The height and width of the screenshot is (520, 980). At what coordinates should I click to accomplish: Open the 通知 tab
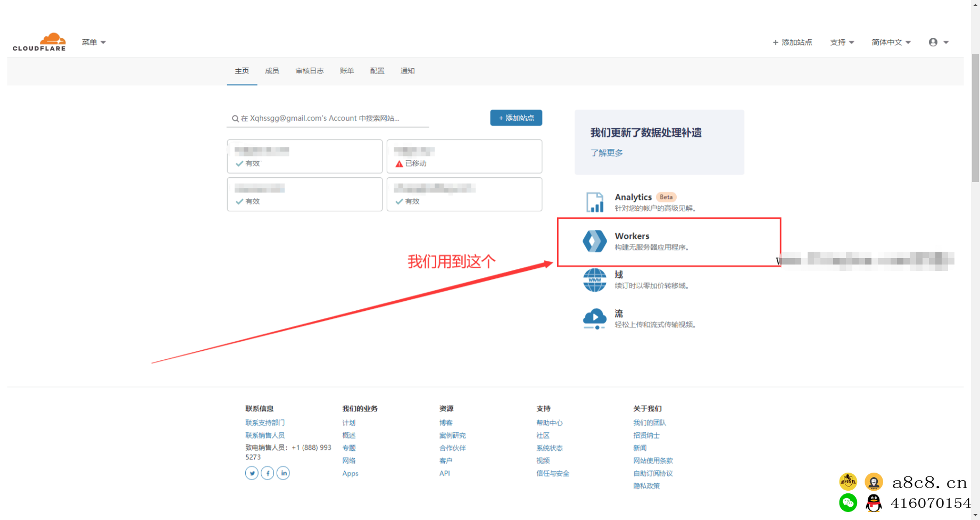point(408,71)
